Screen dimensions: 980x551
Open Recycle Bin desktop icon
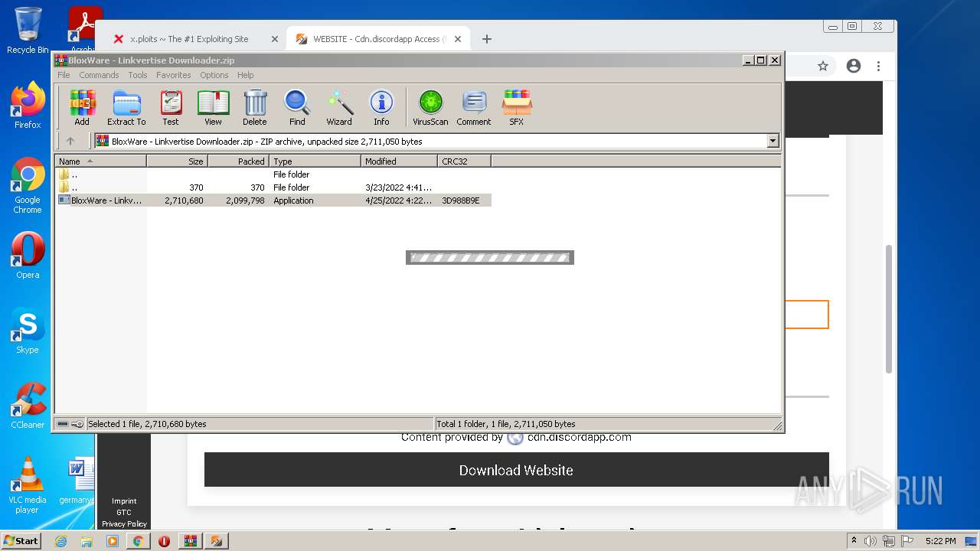pos(28,31)
